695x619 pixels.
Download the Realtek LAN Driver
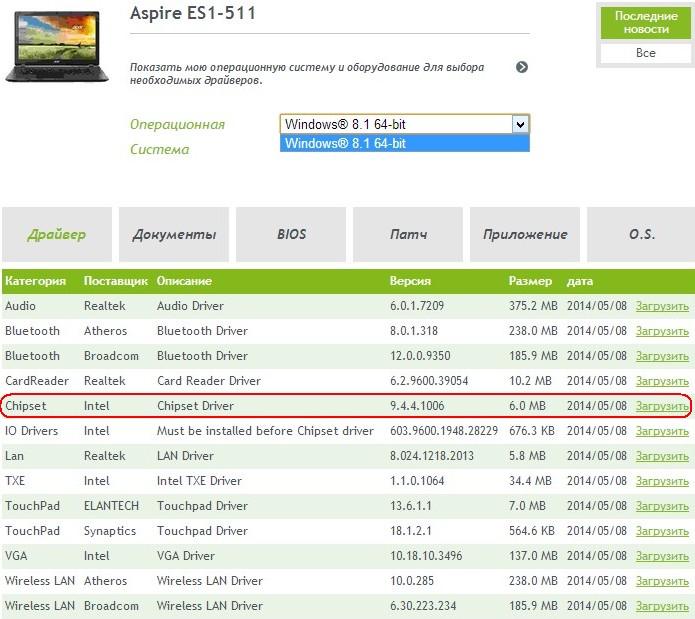pyautogui.click(x=662, y=456)
